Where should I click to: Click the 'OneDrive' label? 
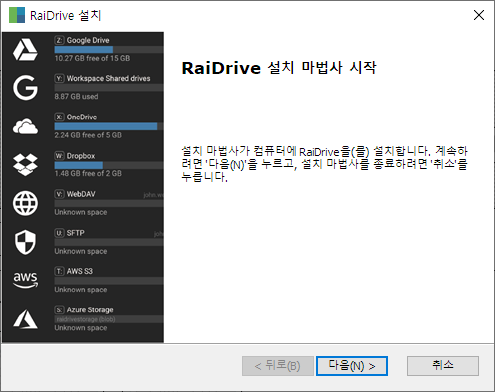[x=82, y=117]
